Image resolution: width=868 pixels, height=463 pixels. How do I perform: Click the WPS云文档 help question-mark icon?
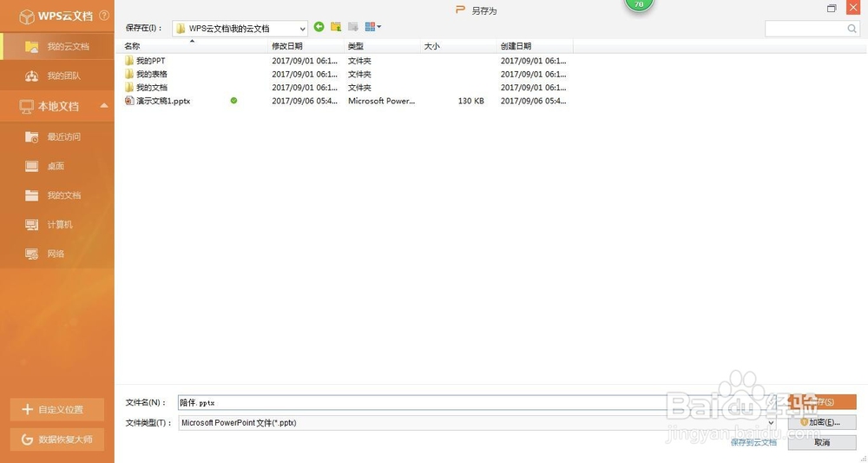[104, 16]
